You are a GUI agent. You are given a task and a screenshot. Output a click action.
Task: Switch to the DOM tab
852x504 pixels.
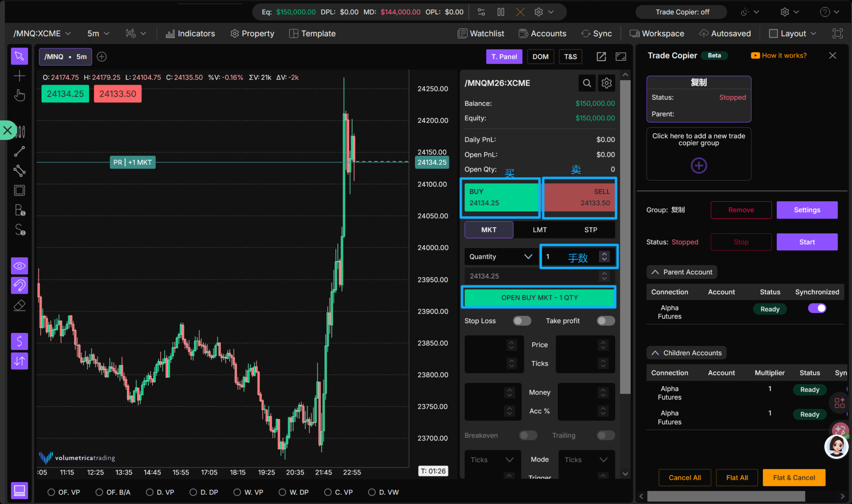pyautogui.click(x=540, y=57)
